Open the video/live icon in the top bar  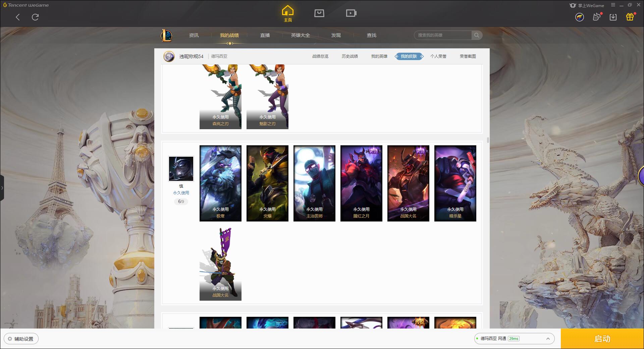click(x=351, y=13)
